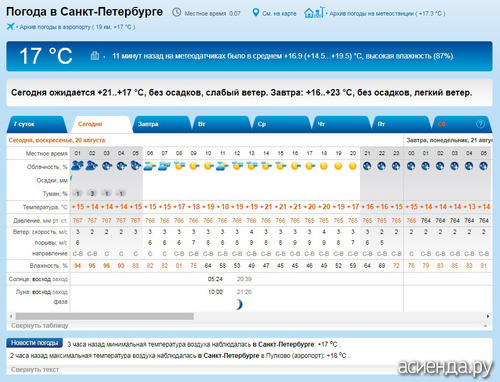Click the crescent moon phase icon
The image size is (500, 382).
tap(239, 304)
